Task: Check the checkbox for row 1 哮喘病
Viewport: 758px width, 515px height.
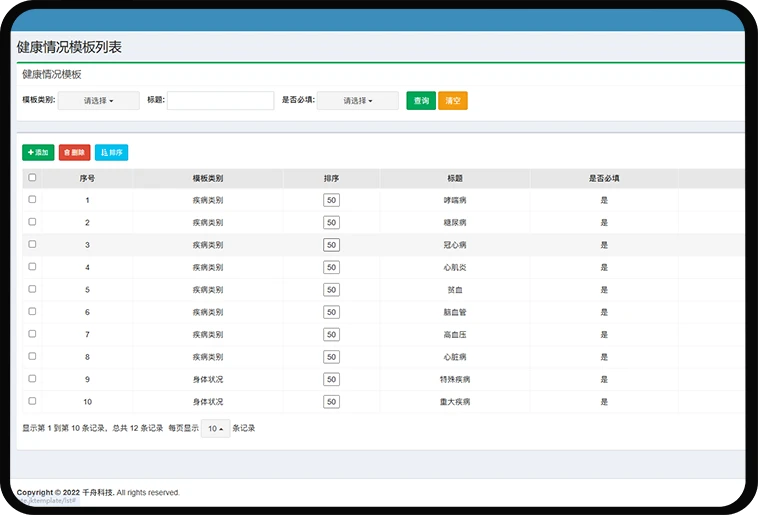Action: pyautogui.click(x=32, y=200)
